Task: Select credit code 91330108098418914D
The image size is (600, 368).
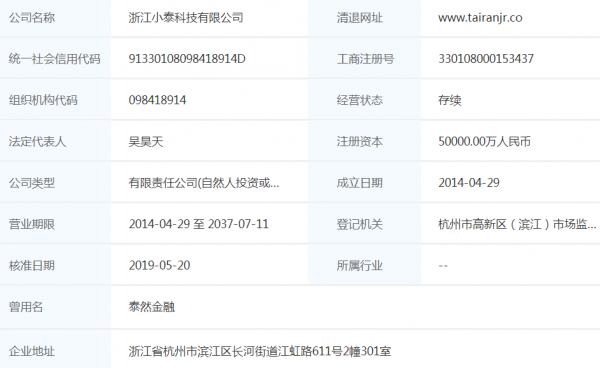Action: (187, 59)
